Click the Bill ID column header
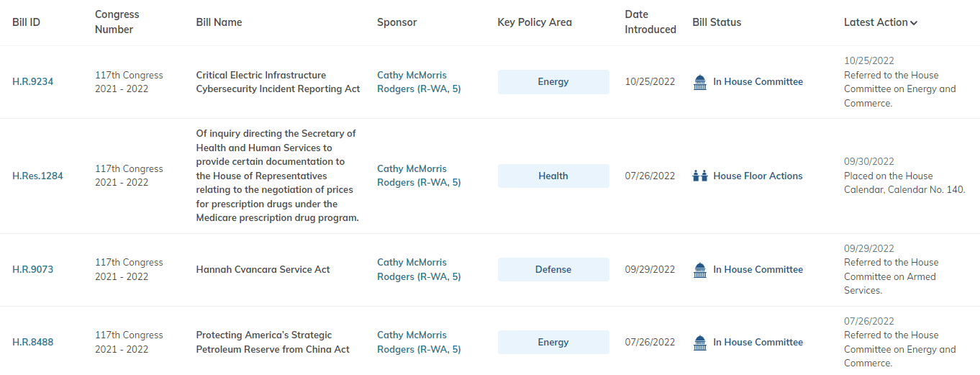Image resolution: width=980 pixels, height=375 pixels. 26,22
